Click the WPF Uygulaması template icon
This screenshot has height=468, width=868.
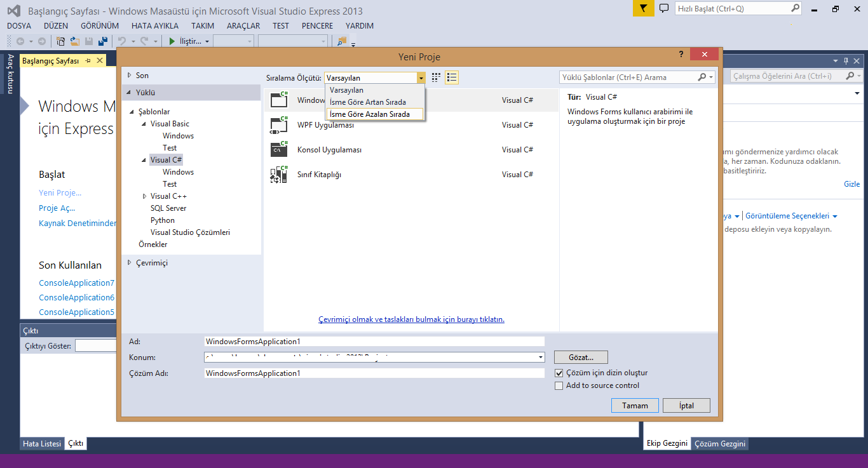[279, 125]
